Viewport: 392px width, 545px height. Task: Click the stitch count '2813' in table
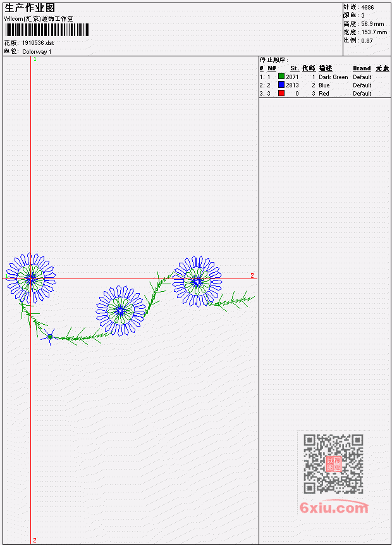click(292, 85)
